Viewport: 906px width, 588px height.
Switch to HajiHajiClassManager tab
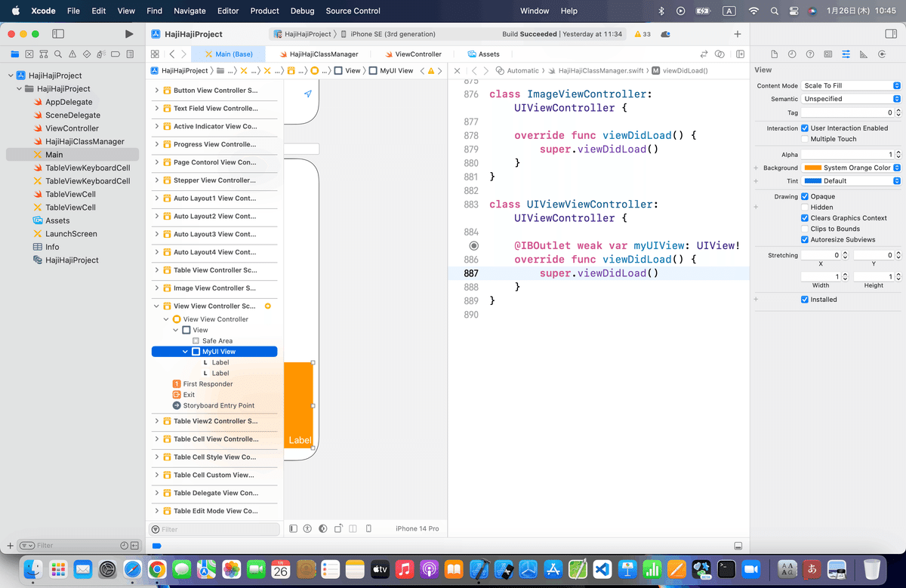point(319,54)
